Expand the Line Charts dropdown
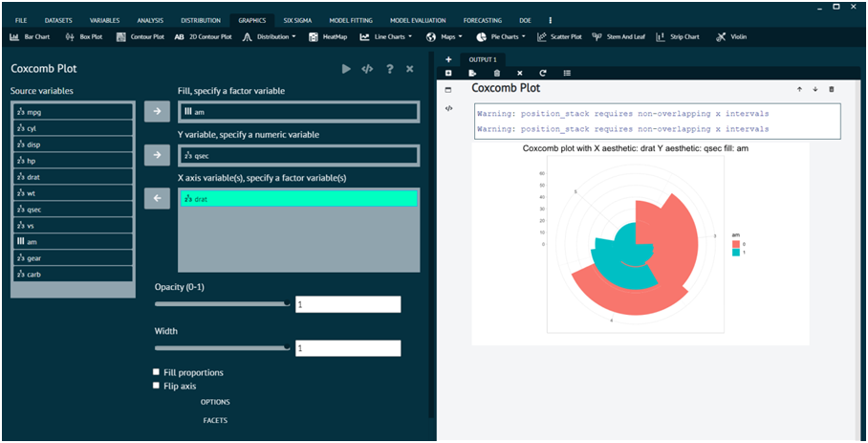The height and width of the screenshot is (443, 868). (x=386, y=37)
